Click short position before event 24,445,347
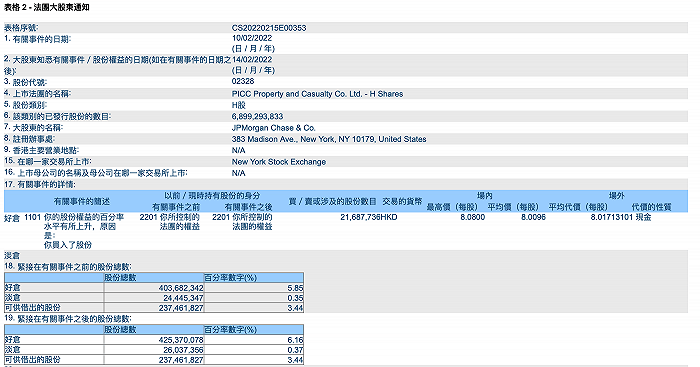700x367 pixels. click(183, 298)
